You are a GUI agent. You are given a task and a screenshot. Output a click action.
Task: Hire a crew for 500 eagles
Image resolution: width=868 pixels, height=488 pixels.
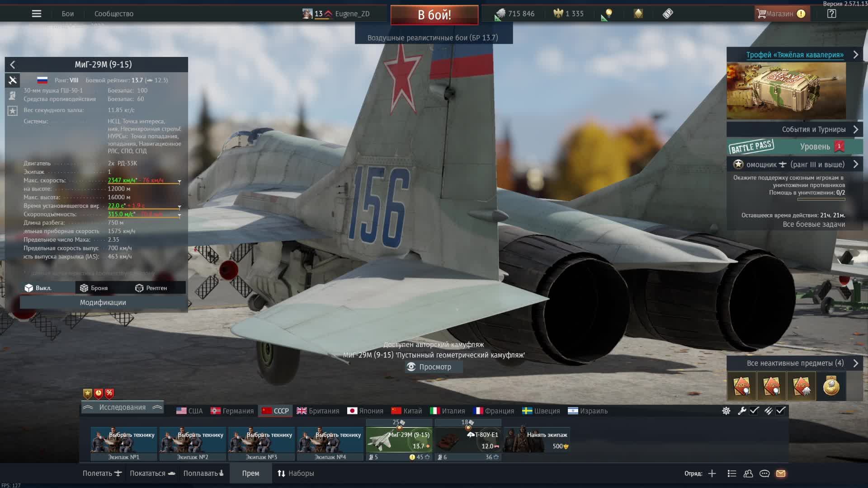click(x=537, y=440)
